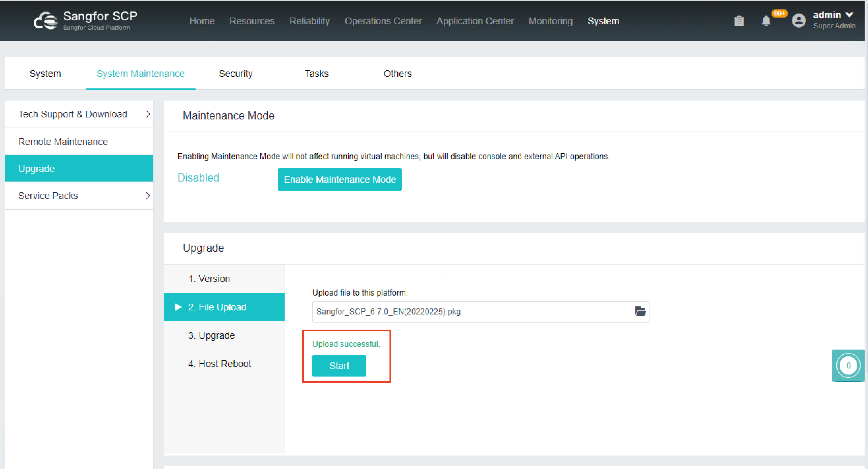Select Remote Maintenance in sidebar
868x469 pixels.
click(79, 142)
